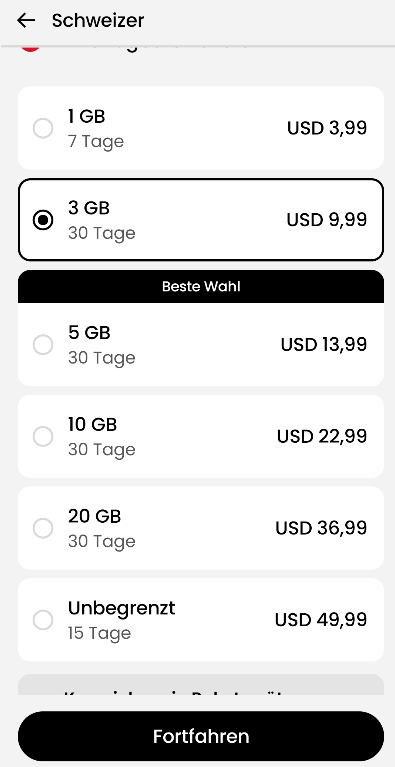
Task: Click the Beste Wahl banner
Action: coord(201,287)
